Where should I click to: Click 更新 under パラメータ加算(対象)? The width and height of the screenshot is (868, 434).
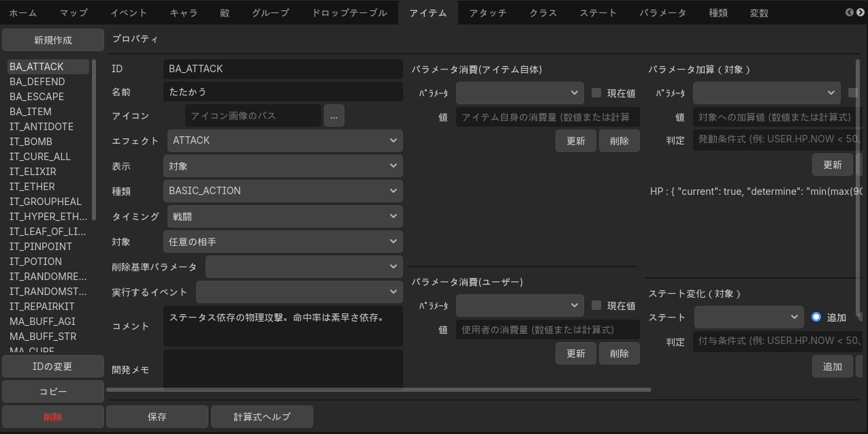pyautogui.click(x=833, y=164)
